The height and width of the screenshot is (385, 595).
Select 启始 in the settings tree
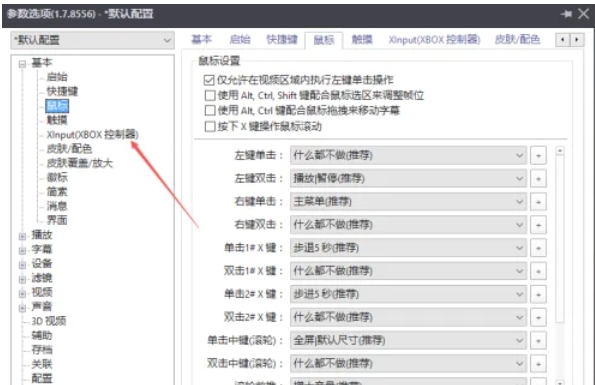57,77
